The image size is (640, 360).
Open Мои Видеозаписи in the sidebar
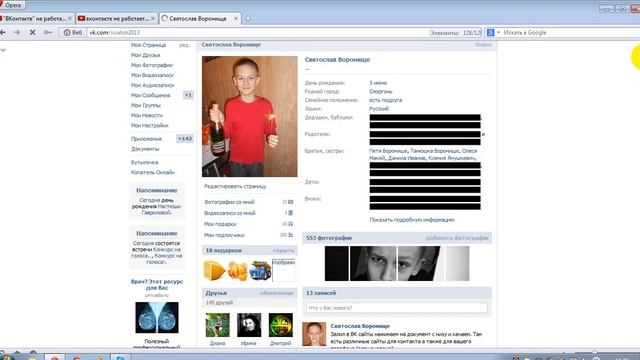[152, 75]
